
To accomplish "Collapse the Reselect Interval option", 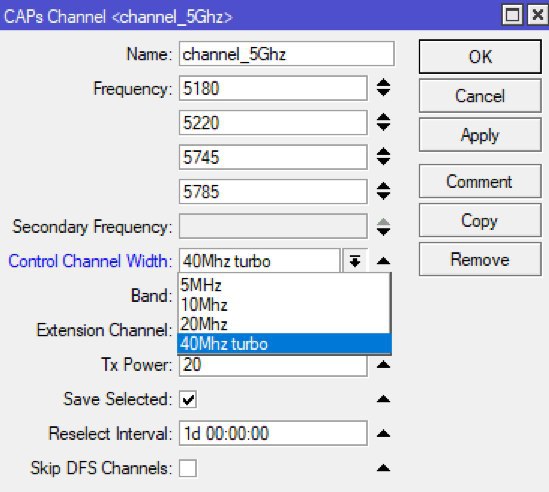I will (x=383, y=434).
